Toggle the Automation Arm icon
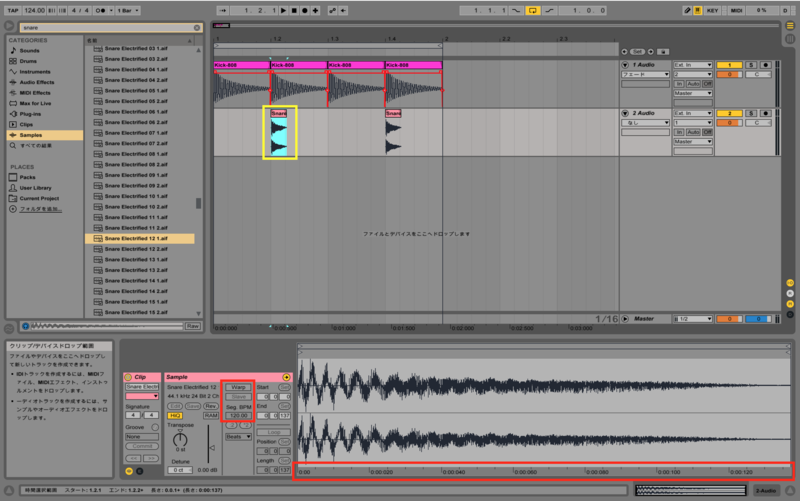Screen dimensions: 800x501 click(333, 10)
